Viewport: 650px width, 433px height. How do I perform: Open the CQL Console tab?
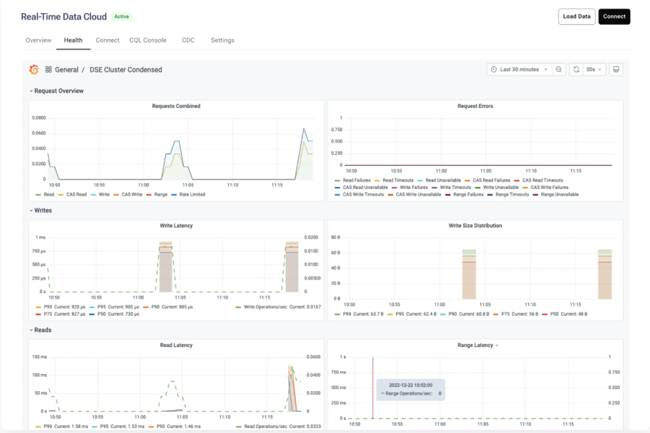[x=148, y=40]
